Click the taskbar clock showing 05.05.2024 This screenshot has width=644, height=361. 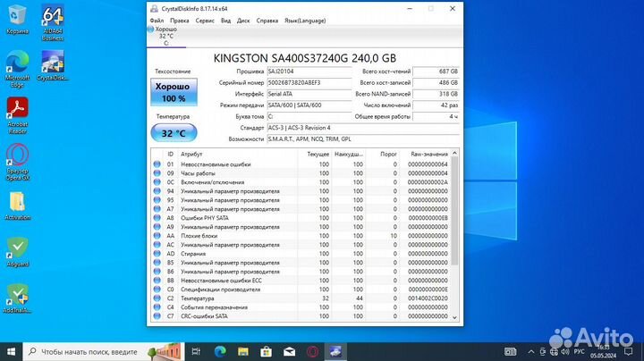[604, 351]
